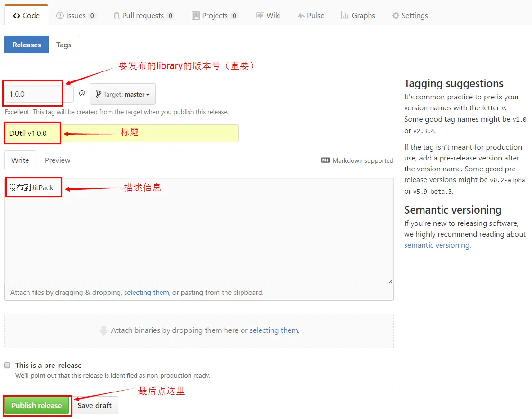Switch to the Write tab
532x419 pixels.
(20, 160)
